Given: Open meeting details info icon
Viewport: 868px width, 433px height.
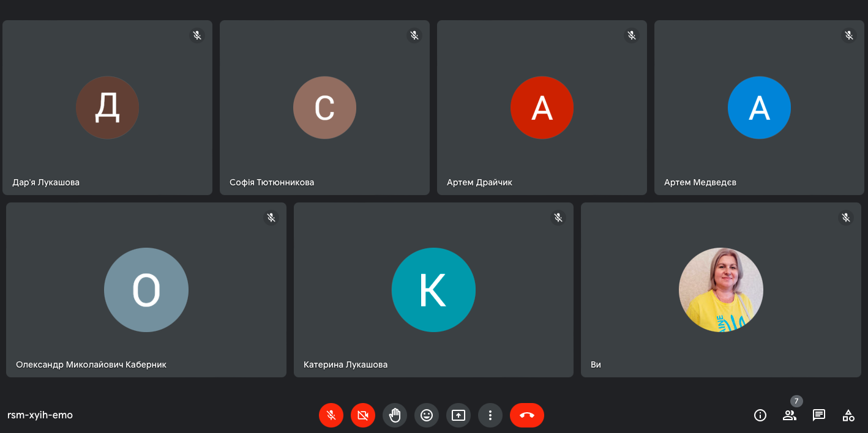Looking at the screenshot, I should [x=760, y=415].
